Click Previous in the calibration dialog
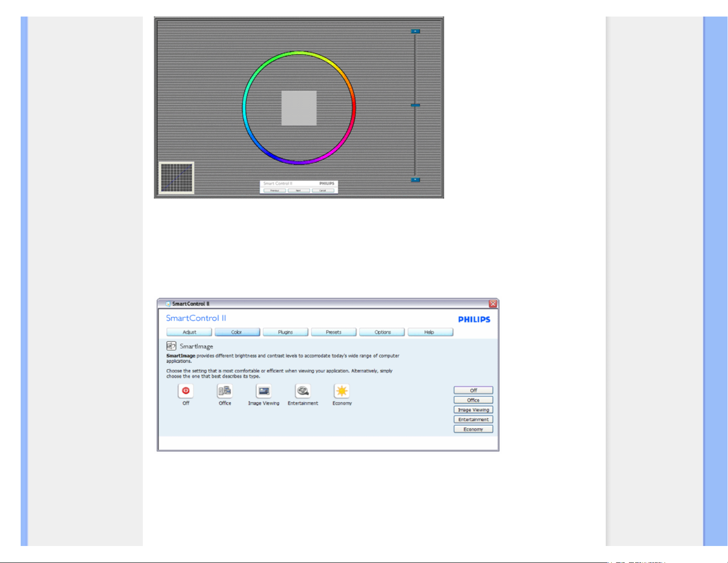The height and width of the screenshot is (563, 728). tap(275, 190)
